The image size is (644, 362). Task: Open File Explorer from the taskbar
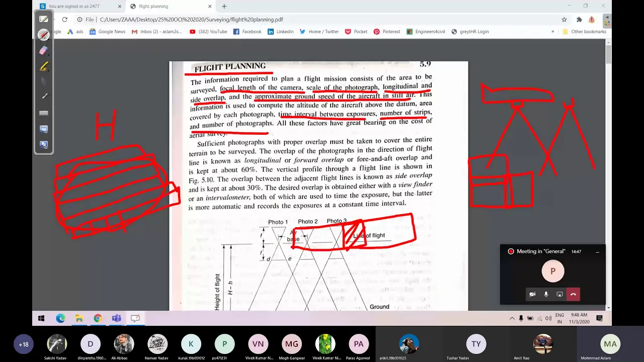pyautogui.click(x=79, y=318)
